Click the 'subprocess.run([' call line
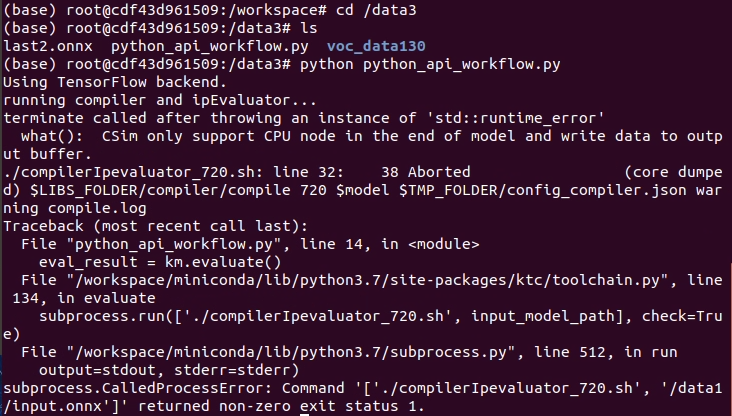This screenshot has height=416, width=732. tap(380, 316)
